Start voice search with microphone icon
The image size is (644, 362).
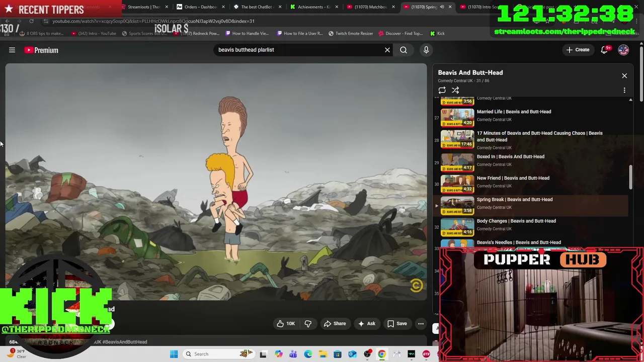(x=426, y=50)
